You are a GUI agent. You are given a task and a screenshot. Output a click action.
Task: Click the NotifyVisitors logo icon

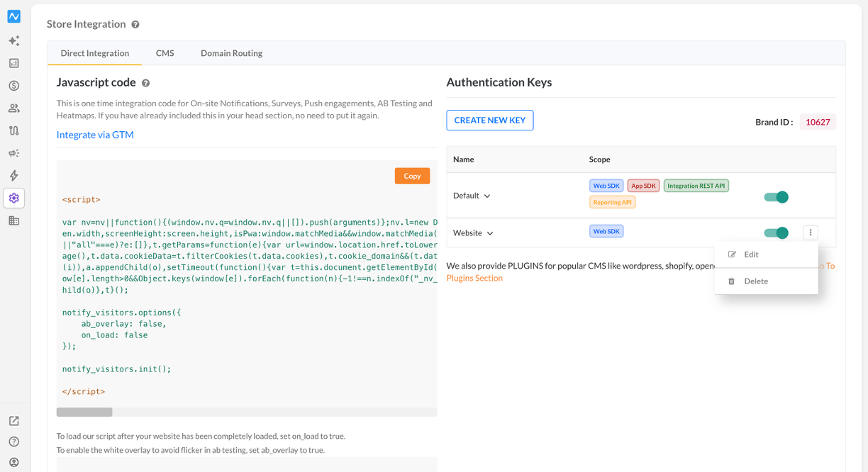click(x=14, y=16)
